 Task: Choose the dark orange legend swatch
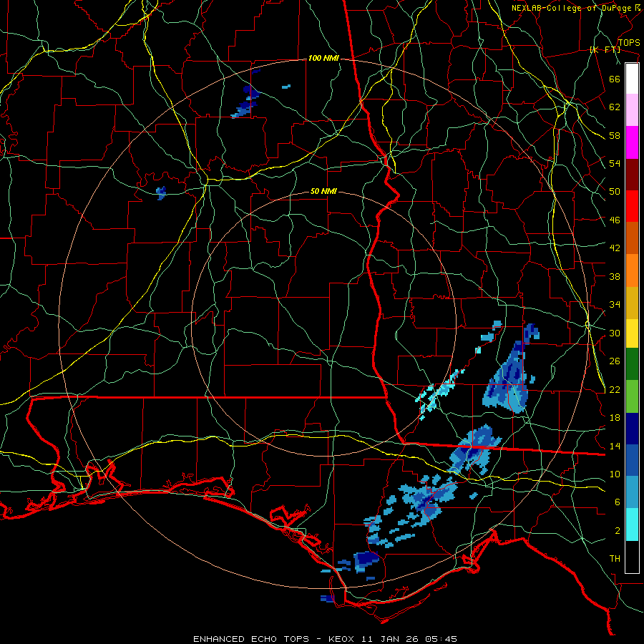point(632,238)
